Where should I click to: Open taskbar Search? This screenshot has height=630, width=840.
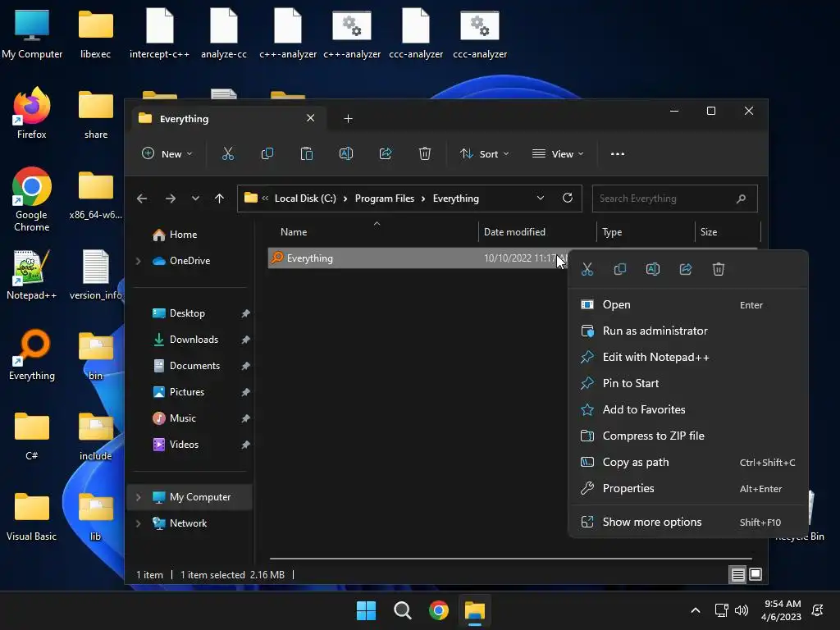coord(402,610)
